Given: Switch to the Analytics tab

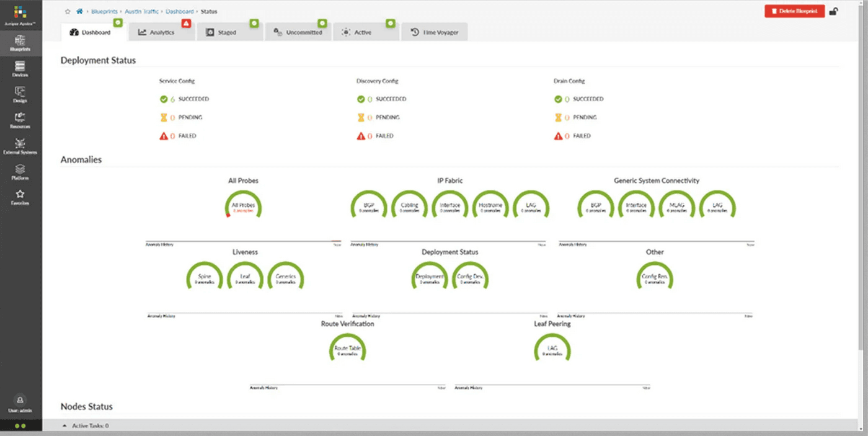Looking at the screenshot, I should coord(156,32).
